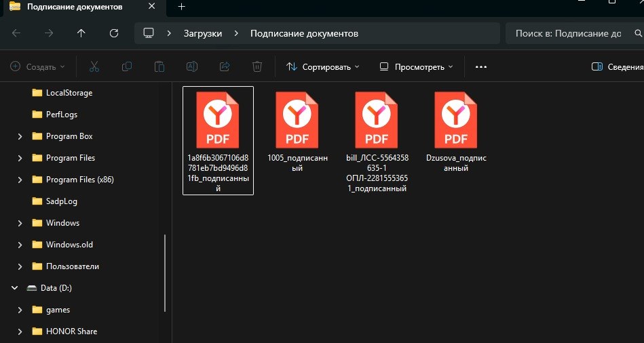Expand the games folder node
This screenshot has height=343, width=644.
[x=19, y=310]
